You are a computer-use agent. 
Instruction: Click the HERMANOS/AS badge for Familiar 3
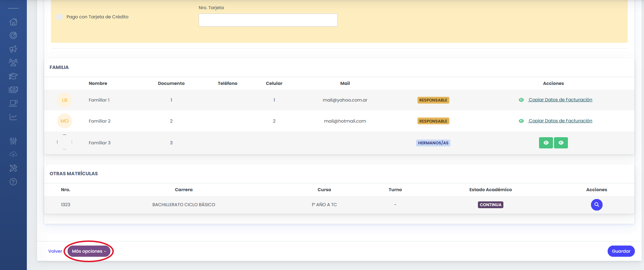coord(433,143)
